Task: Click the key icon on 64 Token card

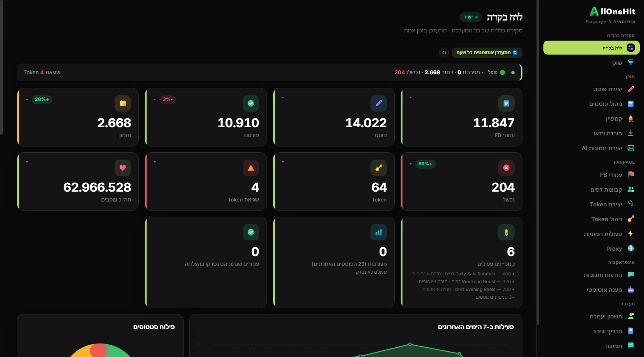Action: [378, 168]
